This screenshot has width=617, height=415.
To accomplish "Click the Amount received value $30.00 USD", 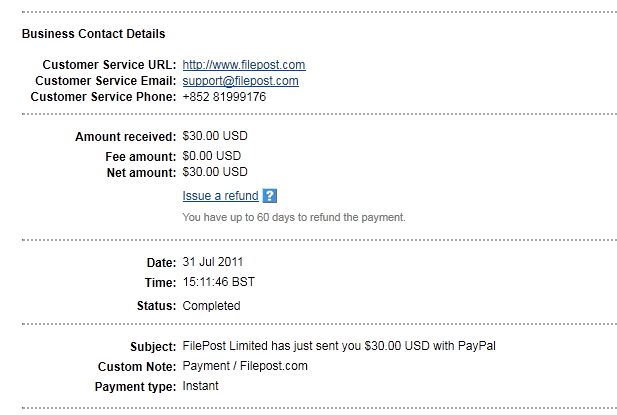I will (x=214, y=136).
